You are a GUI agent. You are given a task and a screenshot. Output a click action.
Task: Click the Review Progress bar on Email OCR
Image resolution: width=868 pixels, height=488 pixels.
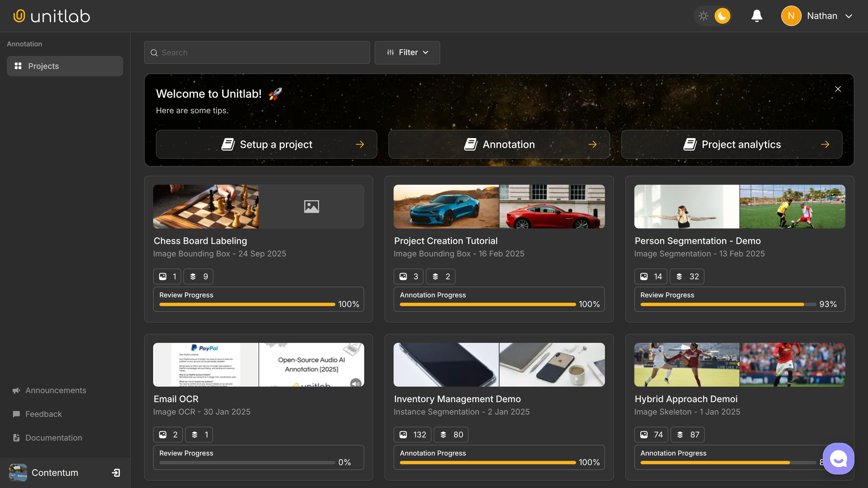click(246, 462)
